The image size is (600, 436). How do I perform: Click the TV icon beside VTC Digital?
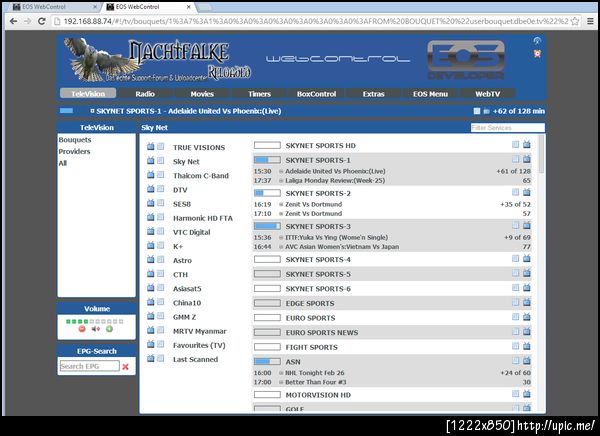[x=151, y=231]
